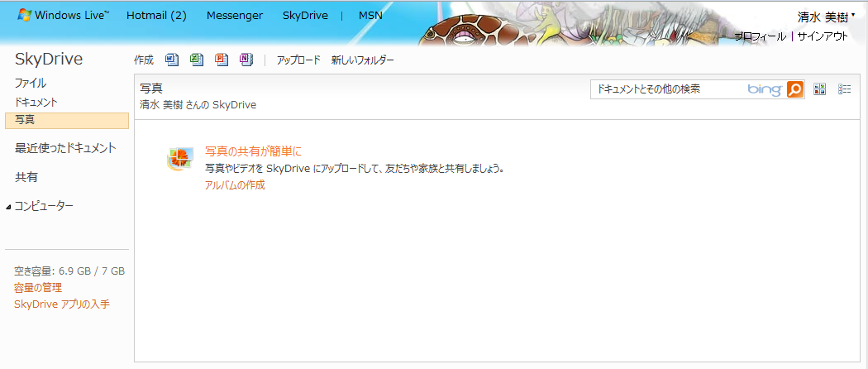Go to SkyDrive in top navigation
This screenshot has width=868, height=369.
pyautogui.click(x=305, y=16)
